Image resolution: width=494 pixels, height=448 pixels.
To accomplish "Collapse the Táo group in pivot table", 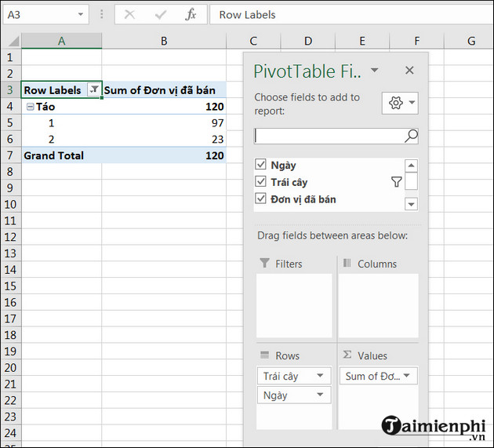I will coord(31,107).
